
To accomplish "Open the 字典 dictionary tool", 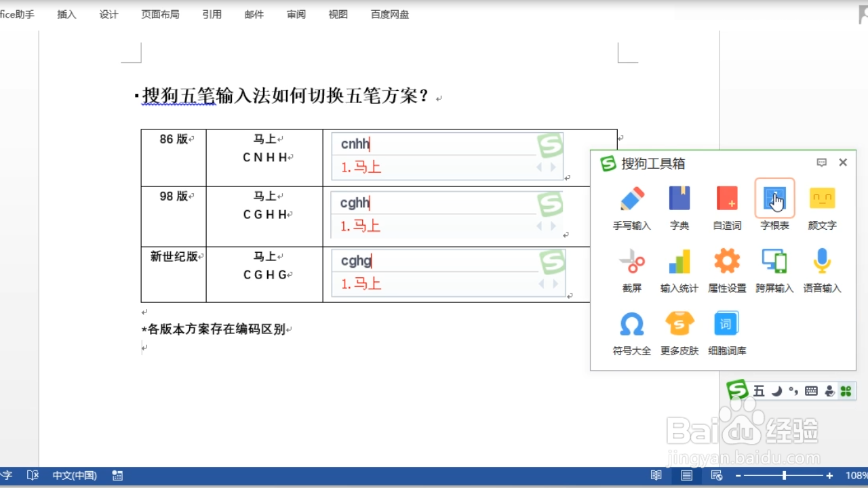I will click(x=679, y=208).
